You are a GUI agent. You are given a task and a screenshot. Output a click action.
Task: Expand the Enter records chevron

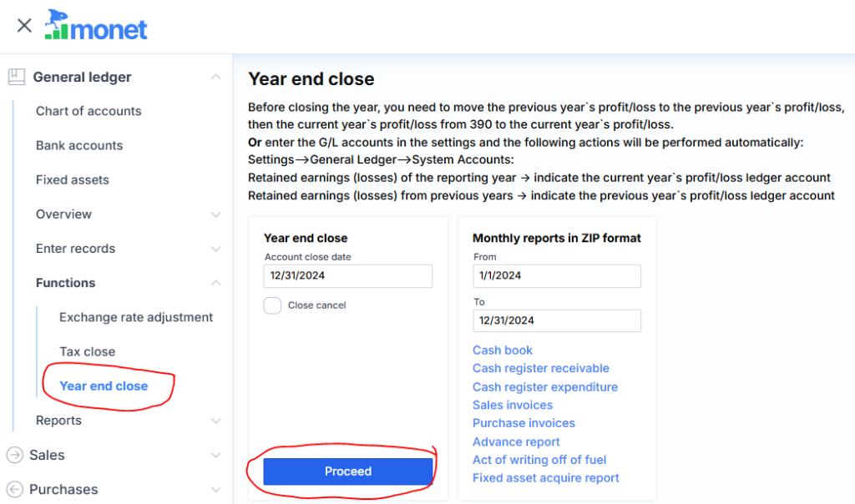click(x=216, y=249)
